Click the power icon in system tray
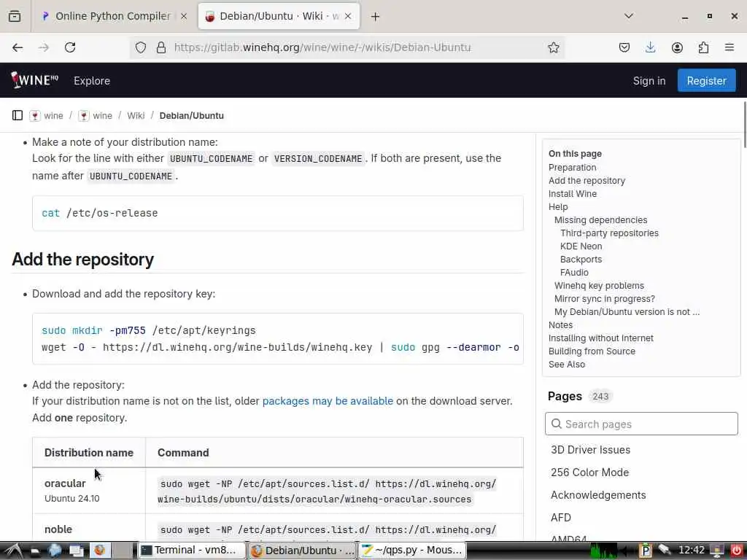 (736, 551)
